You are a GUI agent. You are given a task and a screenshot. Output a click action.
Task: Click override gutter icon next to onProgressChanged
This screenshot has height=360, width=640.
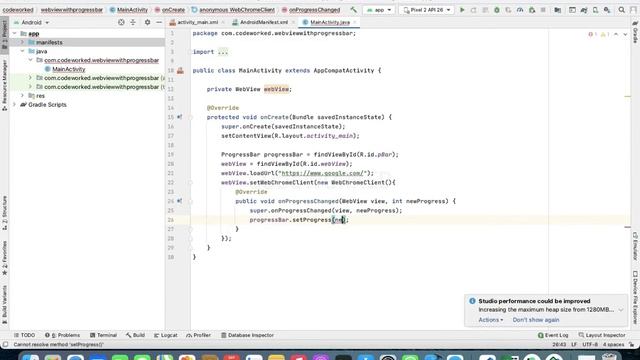(x=180, y=201)
